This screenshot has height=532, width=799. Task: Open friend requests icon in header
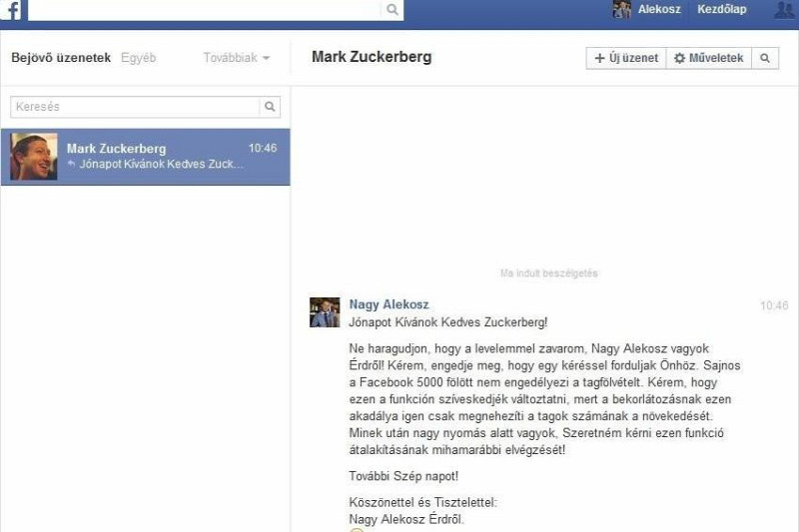point(785,10)
